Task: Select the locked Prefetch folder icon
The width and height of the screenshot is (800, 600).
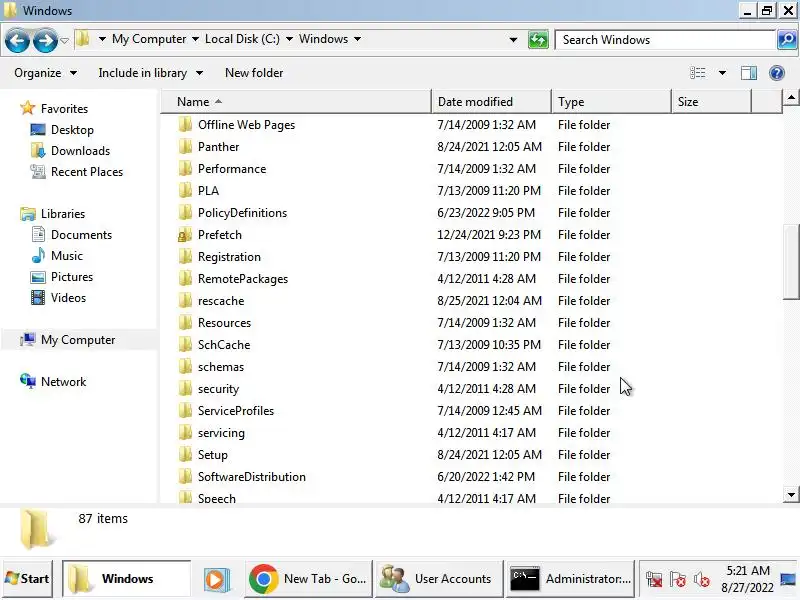Action: pos(185,235)
